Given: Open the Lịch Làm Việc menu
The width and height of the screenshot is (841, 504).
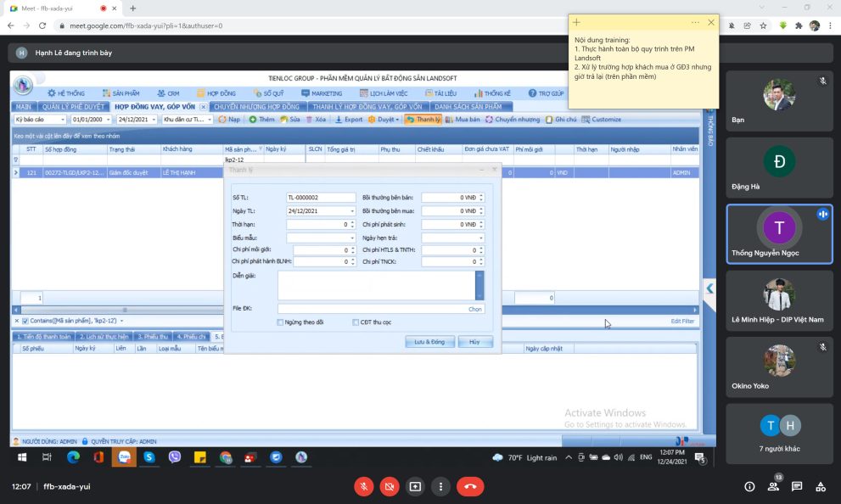Looking at the screenshot, I should 384,93.
